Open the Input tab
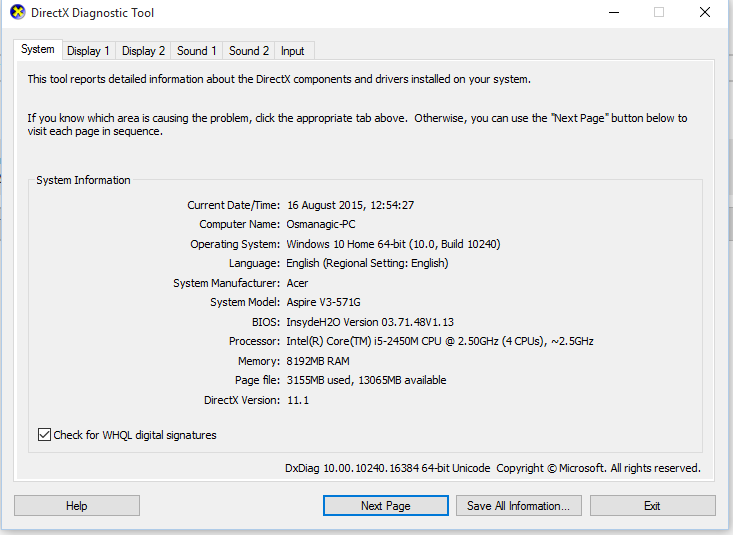Screen dimensions: 733x535 293,51
